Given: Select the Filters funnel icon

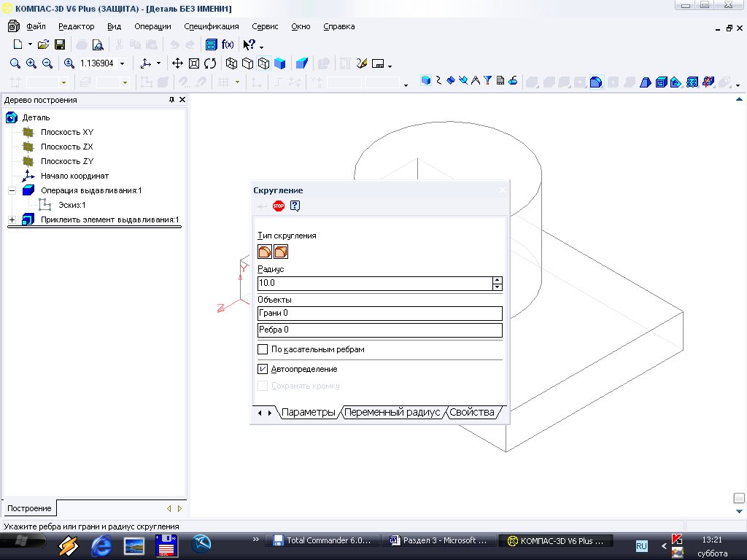Looking at the screenshot, I should click(488, 80).
